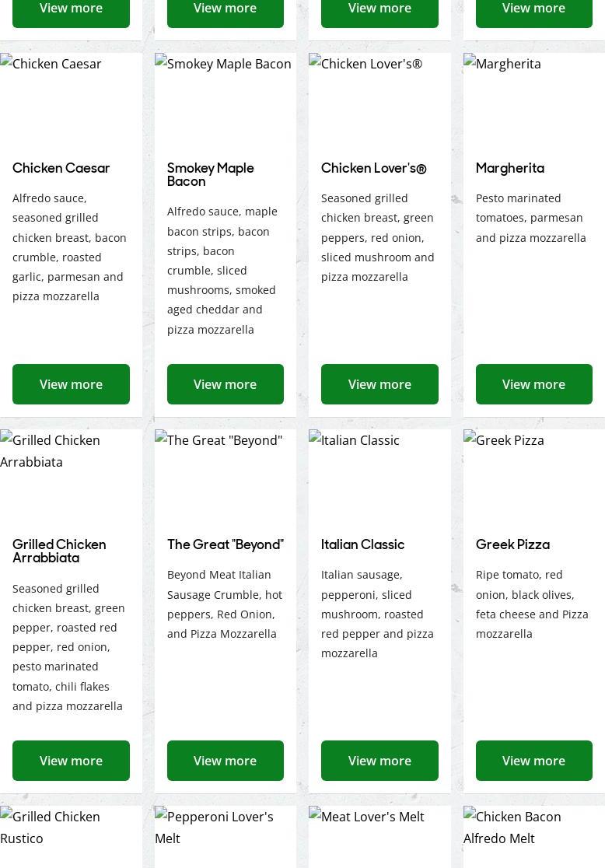
Task: Click The Great "Beyond" pizza image
Action: coord(225,475)
